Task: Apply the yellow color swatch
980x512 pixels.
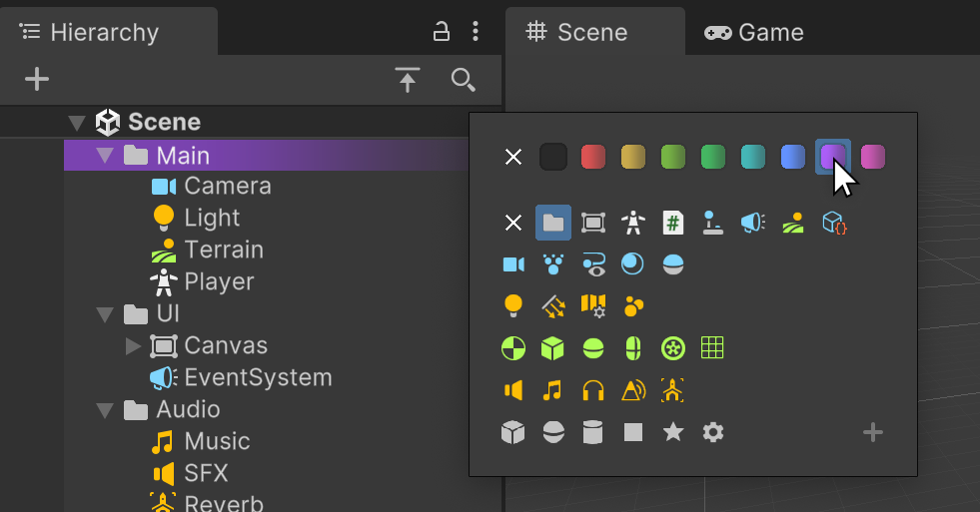Action: 633,157
